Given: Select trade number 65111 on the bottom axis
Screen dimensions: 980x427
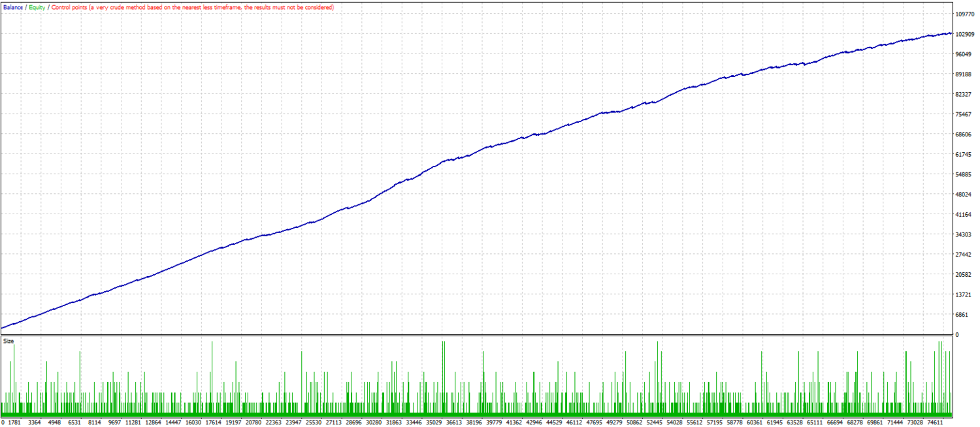Looking at the screenshot, I should 815,422.
